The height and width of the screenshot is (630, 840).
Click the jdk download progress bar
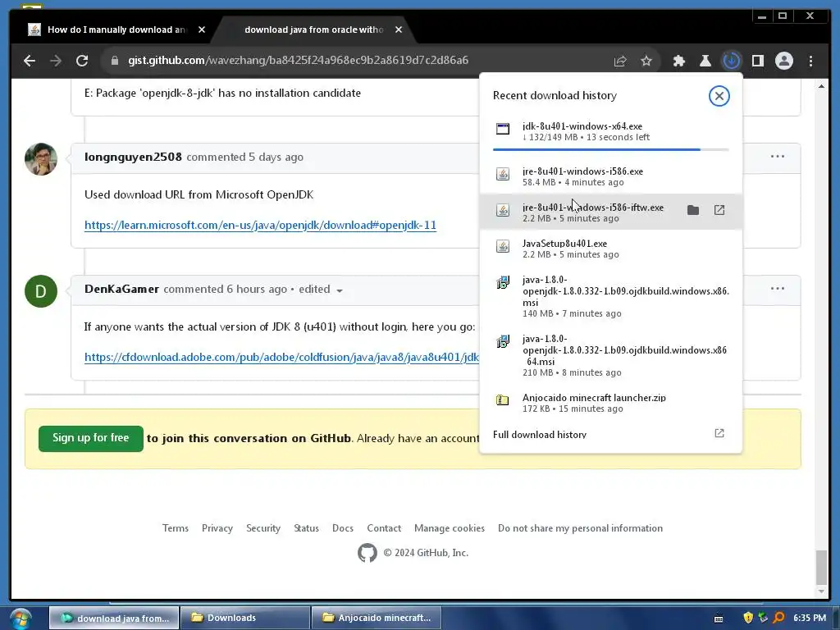[x=610, y=149]
